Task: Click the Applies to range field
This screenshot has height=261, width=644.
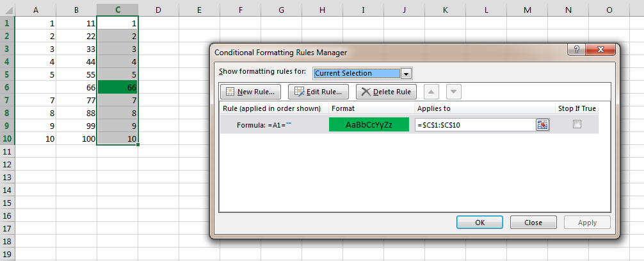Action: click(x=476, y=125)
